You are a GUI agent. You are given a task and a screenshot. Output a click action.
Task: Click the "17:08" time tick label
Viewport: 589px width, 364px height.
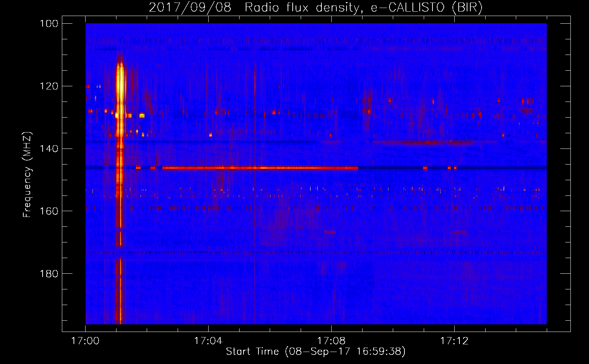pos(331,341)
